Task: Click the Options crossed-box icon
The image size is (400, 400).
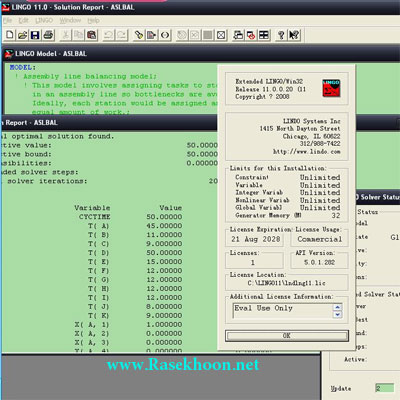Action: (x=221, y=35)
